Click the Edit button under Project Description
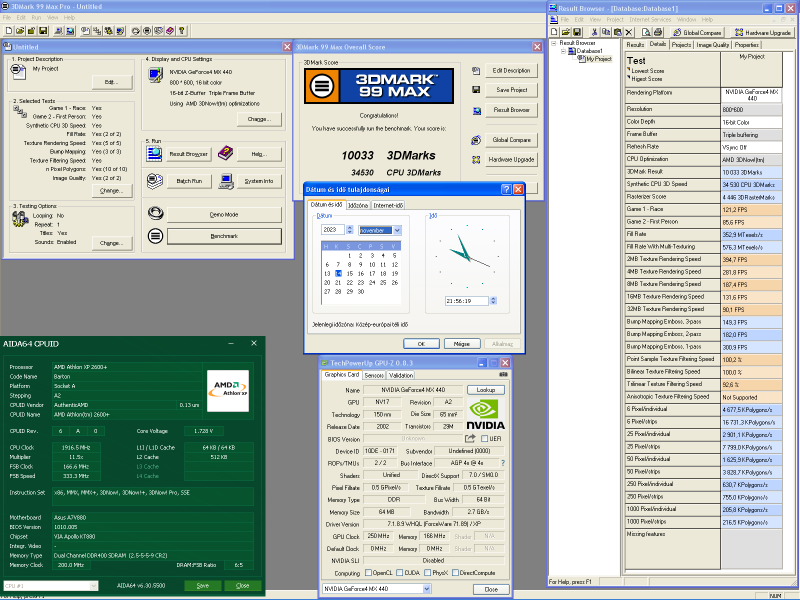 (112, 82)
